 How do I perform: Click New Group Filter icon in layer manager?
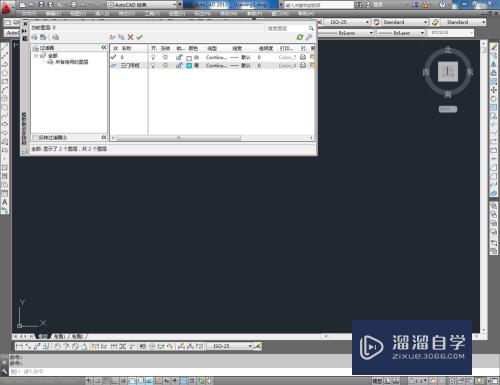(x=43, y=37)
